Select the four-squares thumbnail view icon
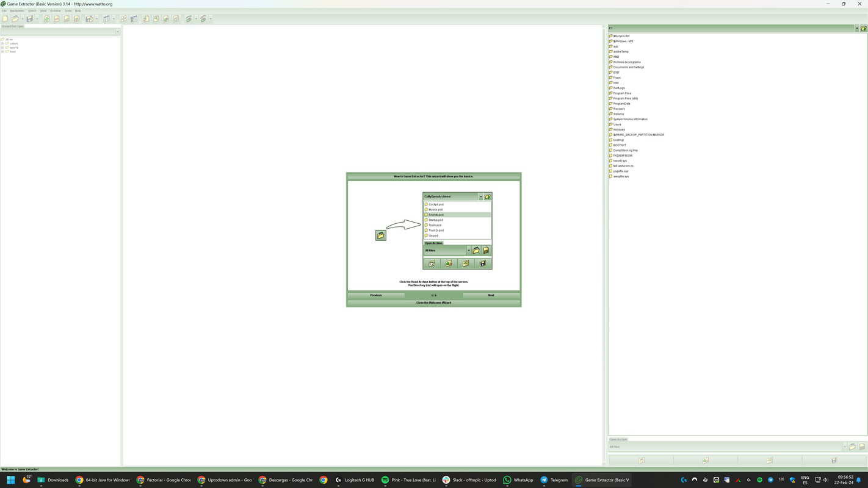This screenshot has height=488, width=868. coord(123,19)
